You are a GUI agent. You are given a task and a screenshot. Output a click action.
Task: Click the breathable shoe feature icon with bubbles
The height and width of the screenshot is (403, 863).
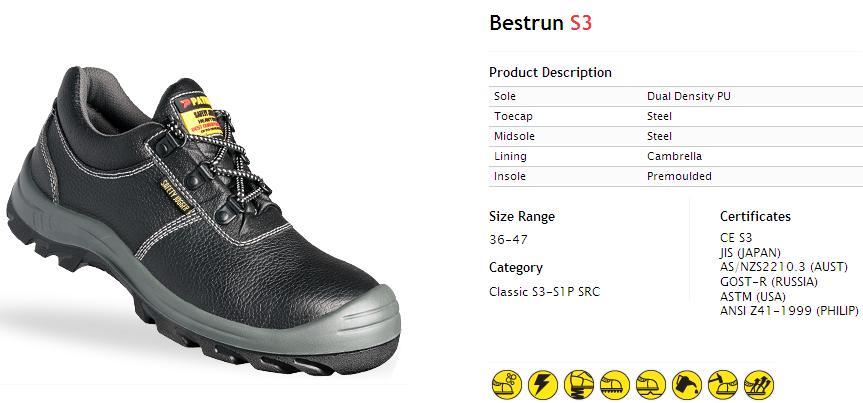[x=505, y=382]
